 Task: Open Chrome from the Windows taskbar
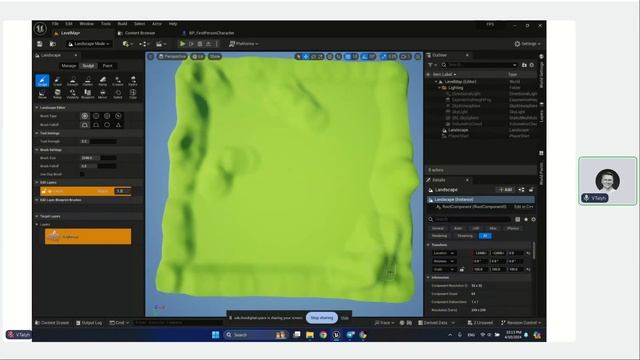323,335
